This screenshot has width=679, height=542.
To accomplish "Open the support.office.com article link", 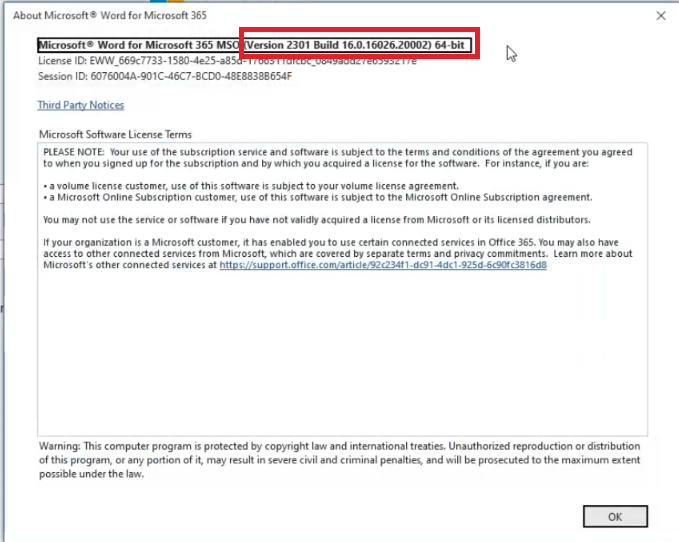I will coord(383,265).
